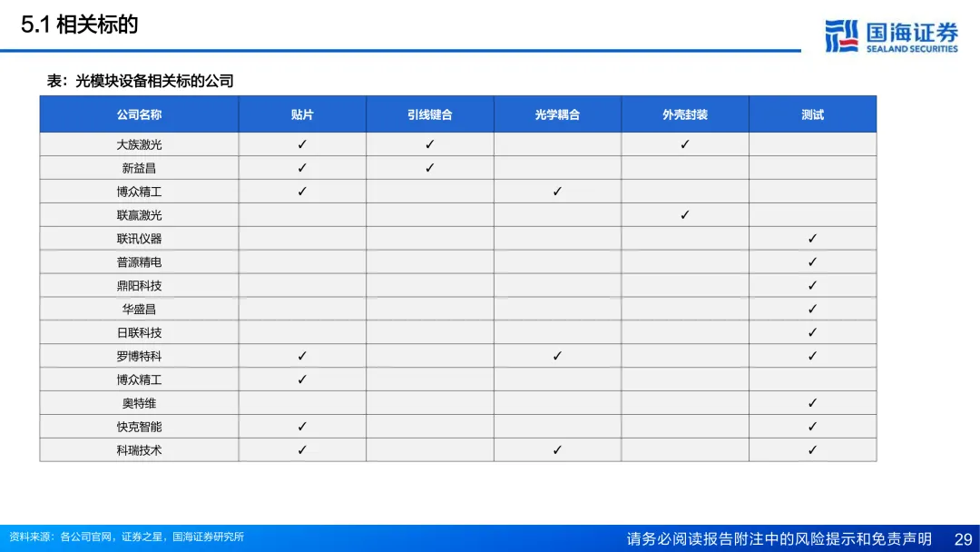Select the company name 罗博特科
This screenshot has width=980, height=552.
point(139,356)
